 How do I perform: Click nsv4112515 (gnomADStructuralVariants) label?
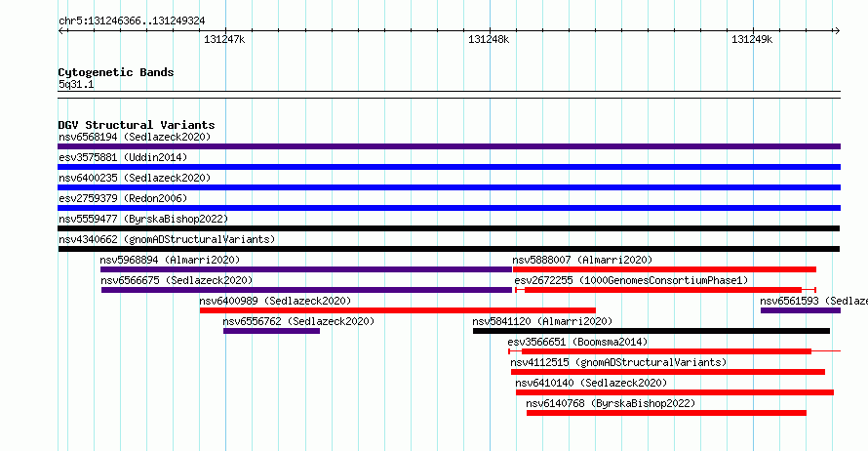618,362
